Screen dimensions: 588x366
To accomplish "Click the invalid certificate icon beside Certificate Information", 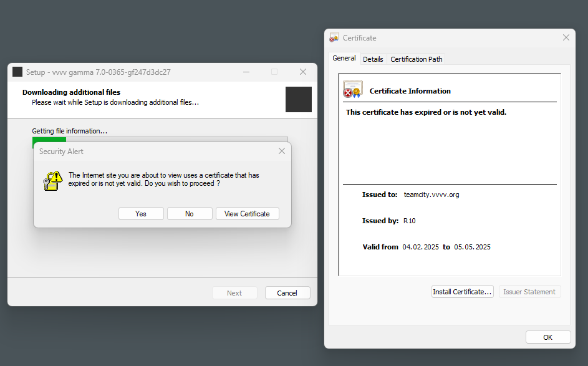I will [352, 89].
